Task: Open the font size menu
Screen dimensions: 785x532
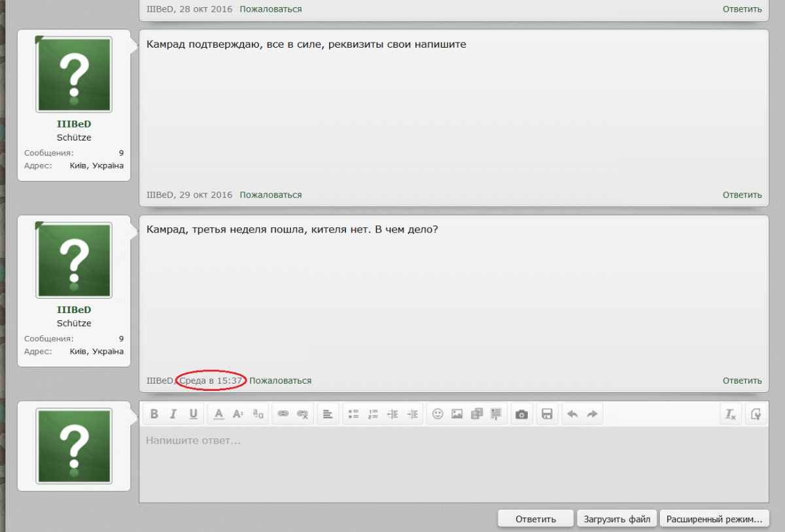Action: point(239,414)
